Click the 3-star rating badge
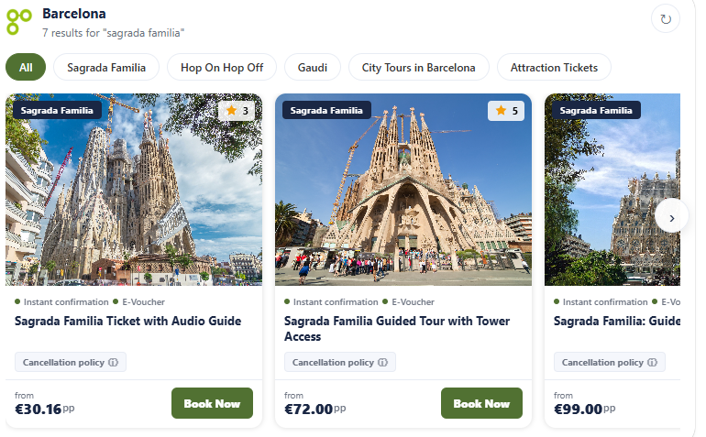The height and width of the screenshot is (437, 706). point(237,111)
